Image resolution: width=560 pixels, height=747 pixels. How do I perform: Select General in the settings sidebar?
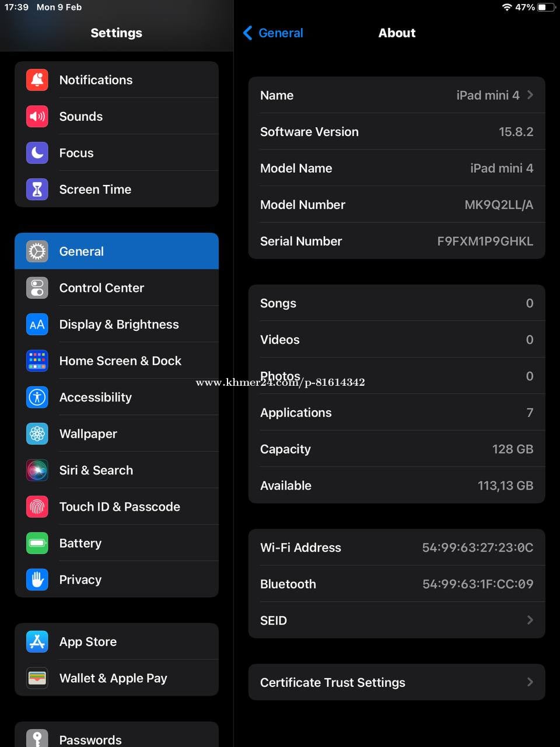click(117, 252)
